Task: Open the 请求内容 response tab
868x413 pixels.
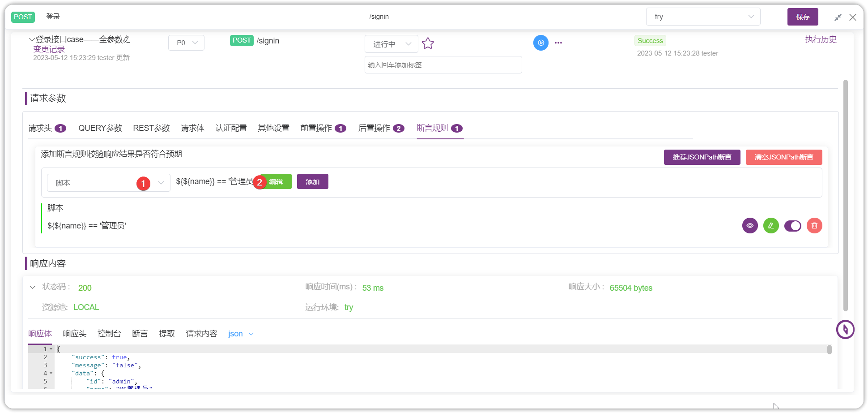Action: (201, 334)
